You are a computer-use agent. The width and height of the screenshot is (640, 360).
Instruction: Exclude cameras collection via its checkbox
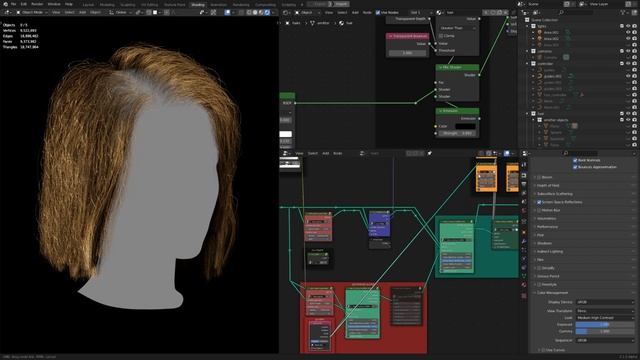[x=622, y=51]
